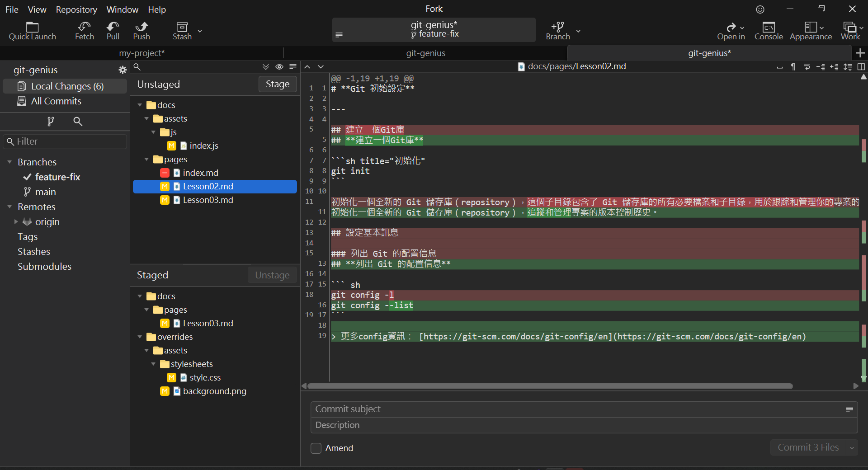Click the scroll right arrow of diff
The image size is (868, 470).
click(x=856, y=386)
